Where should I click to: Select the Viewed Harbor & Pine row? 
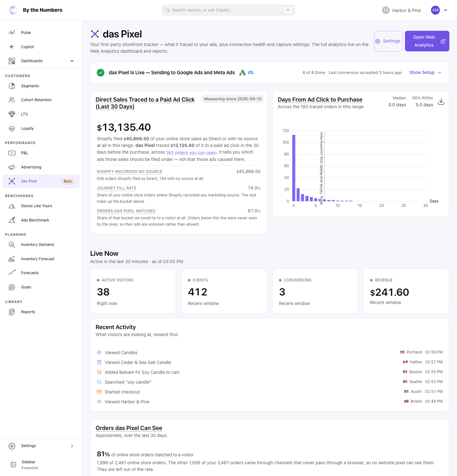pos(270,402)
